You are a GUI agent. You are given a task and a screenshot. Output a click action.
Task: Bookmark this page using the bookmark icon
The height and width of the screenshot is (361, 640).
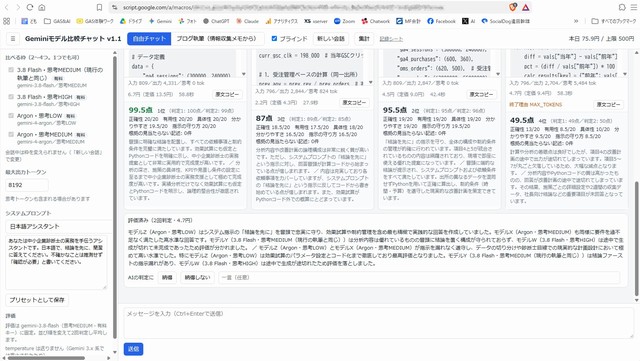coord(99,7)
